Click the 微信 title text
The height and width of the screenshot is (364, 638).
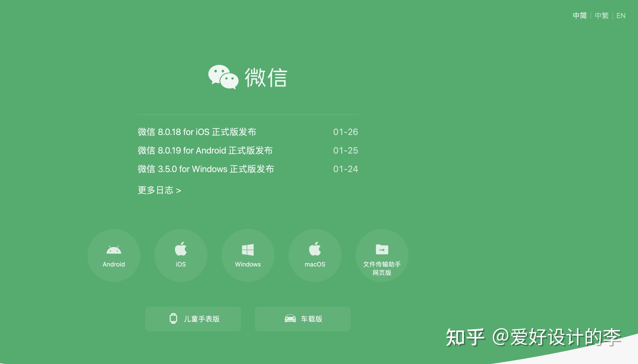pos(266,77)
